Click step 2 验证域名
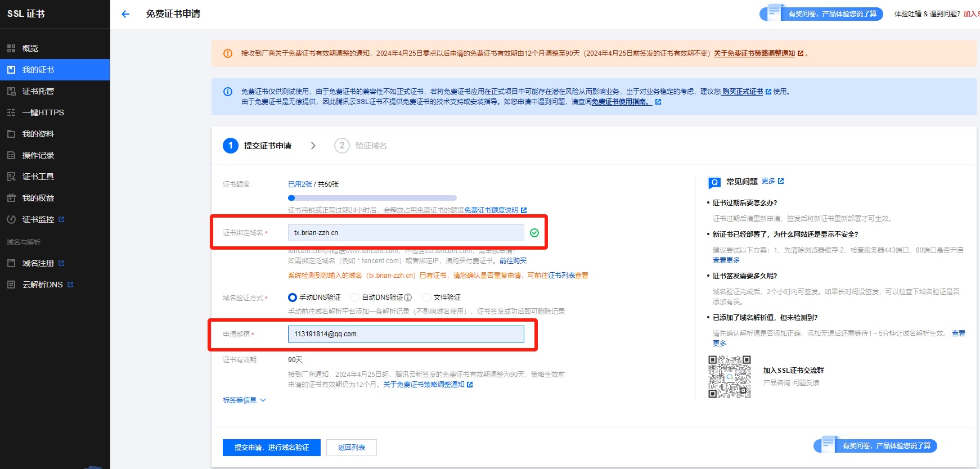Viewport: 980px width, 469px height. [x=361, y=146]
